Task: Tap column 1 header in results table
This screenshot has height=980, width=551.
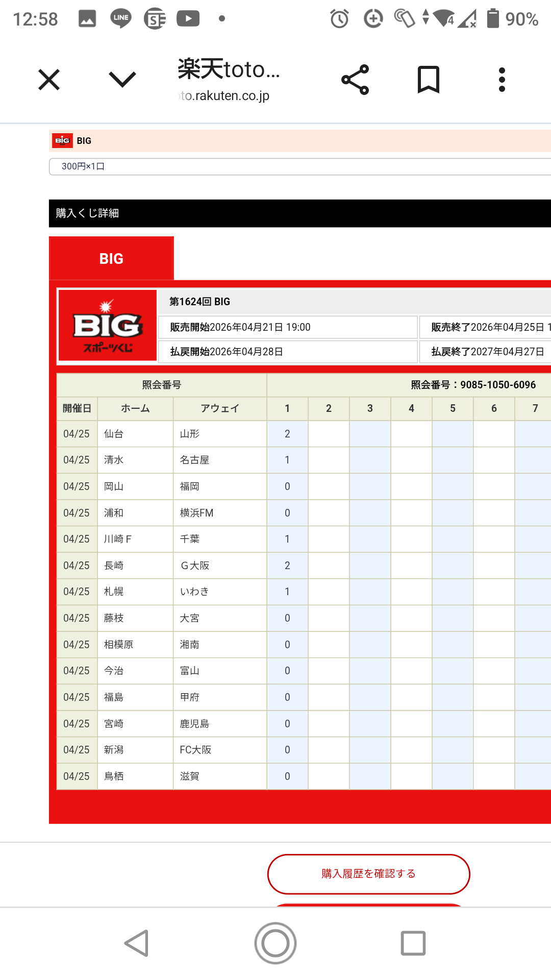Action: pyautogui.click(x=287, y=408)
